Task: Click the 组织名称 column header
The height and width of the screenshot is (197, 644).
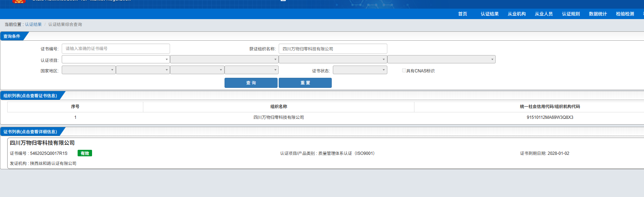Action: coord(279,107)
